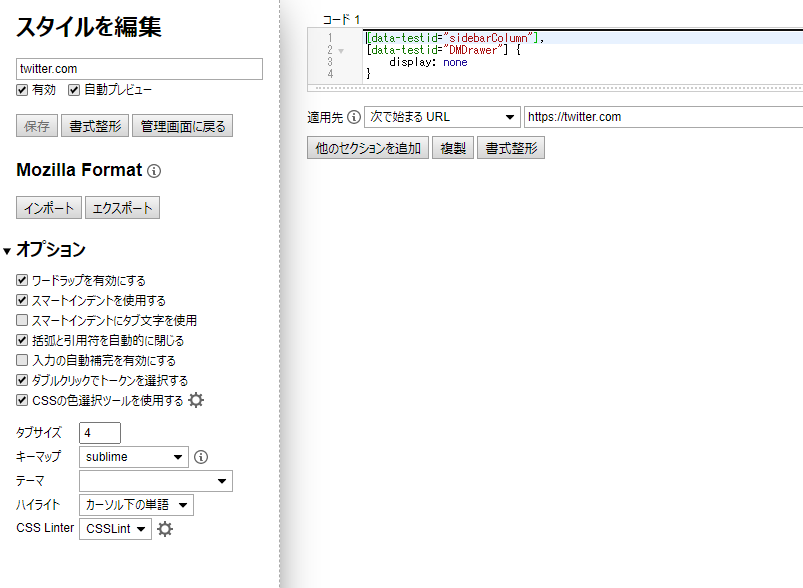Click the info icon next to keymap dropdown
The height and width of the screenshot is (588, 803).
point(201,457)
